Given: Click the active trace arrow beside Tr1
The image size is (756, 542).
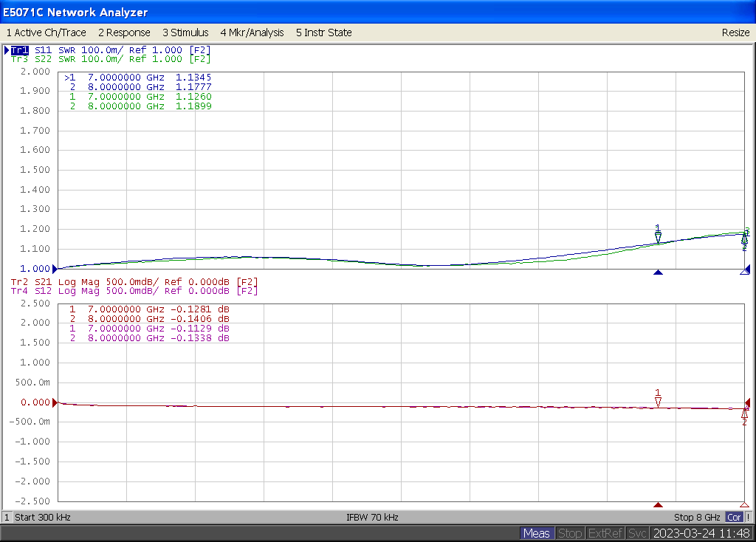Looking at the screenshot, I should pyautogui.click(x=7, y=50).
